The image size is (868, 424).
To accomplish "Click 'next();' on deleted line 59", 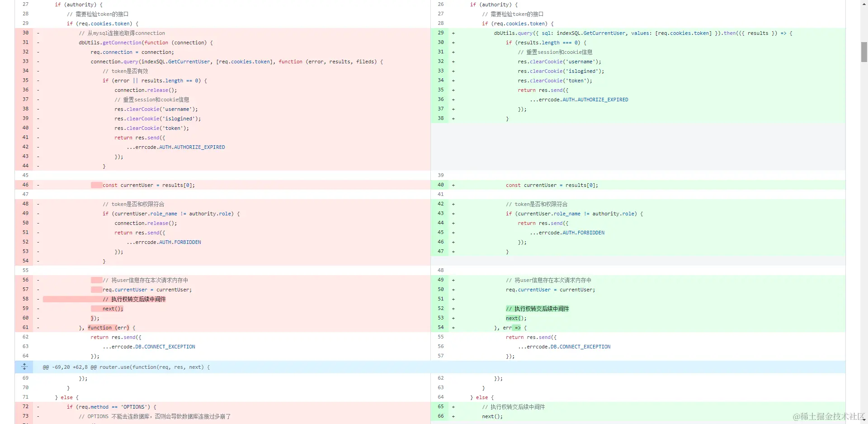I will click(x=113, y=309).
